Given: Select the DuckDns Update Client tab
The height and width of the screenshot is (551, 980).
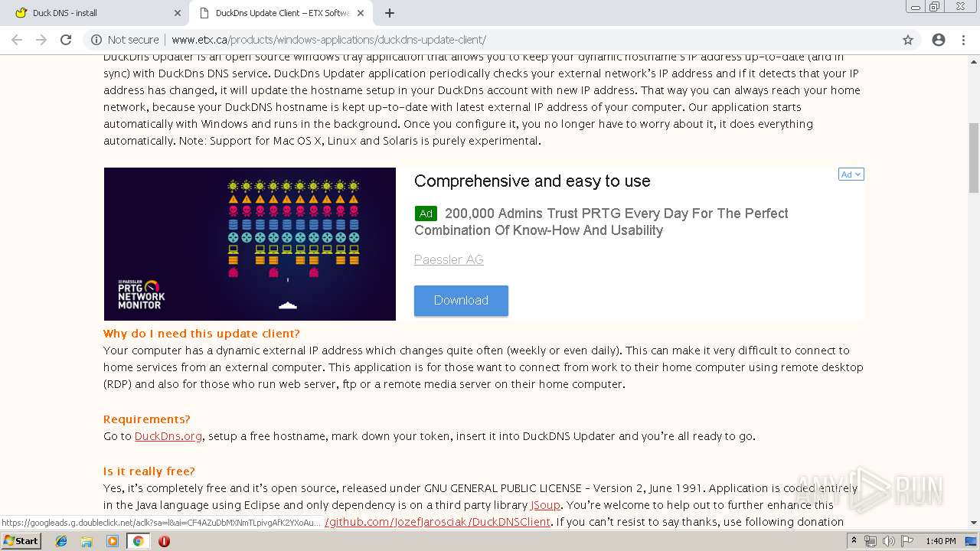Looking at the screenshot, I should click(281, 13).
